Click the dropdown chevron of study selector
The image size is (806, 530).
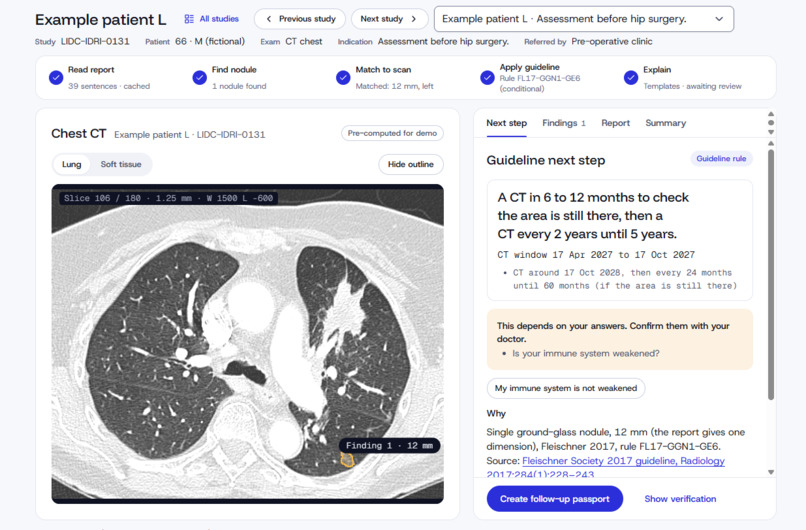(x=719, y=19)
